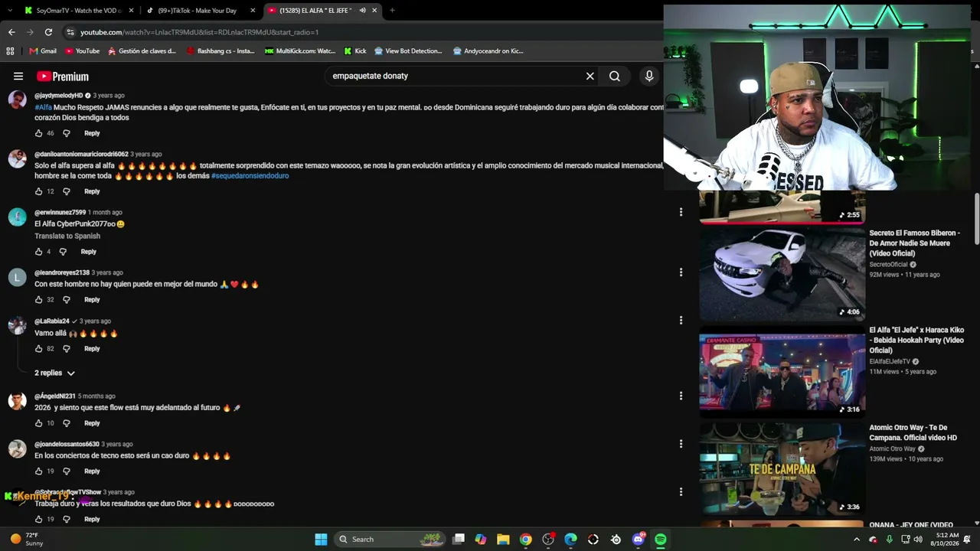This screenshot has width=980, height=551.
Task: Click Translate to Spanish under CyberPunk2077 comment
Action: (67, 236)
